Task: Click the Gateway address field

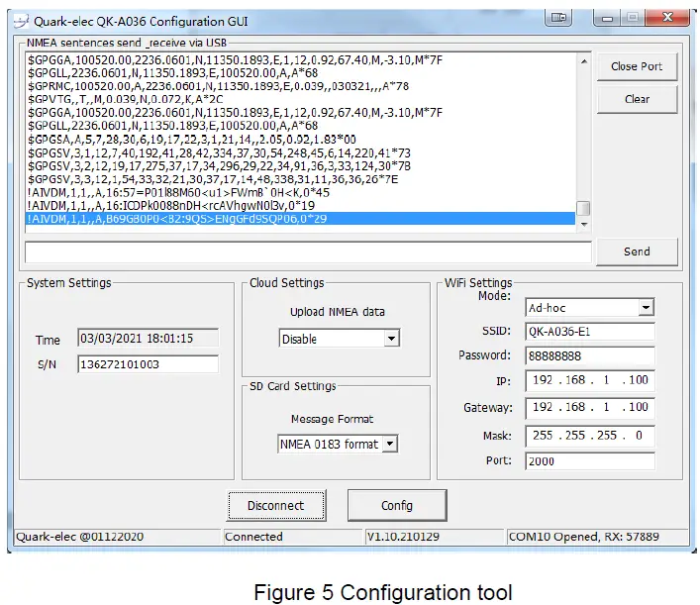Action: tap(590, 407)
